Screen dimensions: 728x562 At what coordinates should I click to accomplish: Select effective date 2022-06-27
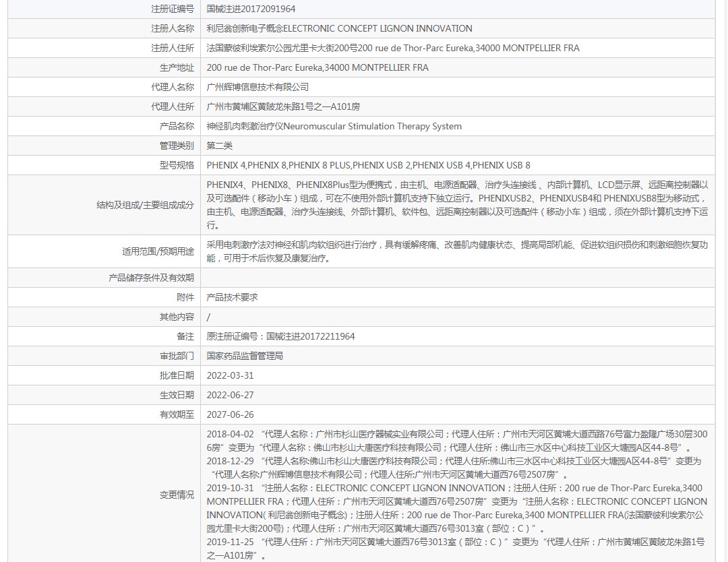(x=230, y=394)
